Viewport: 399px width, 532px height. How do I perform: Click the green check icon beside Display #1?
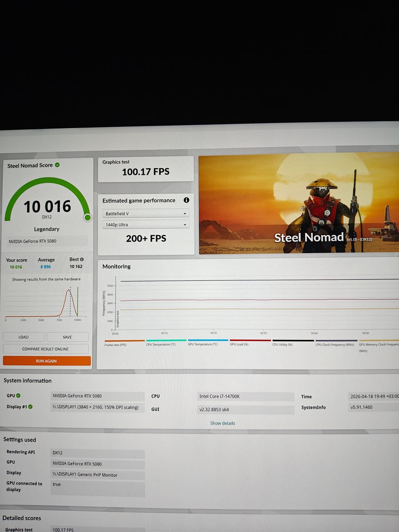(x=30, y=406)
